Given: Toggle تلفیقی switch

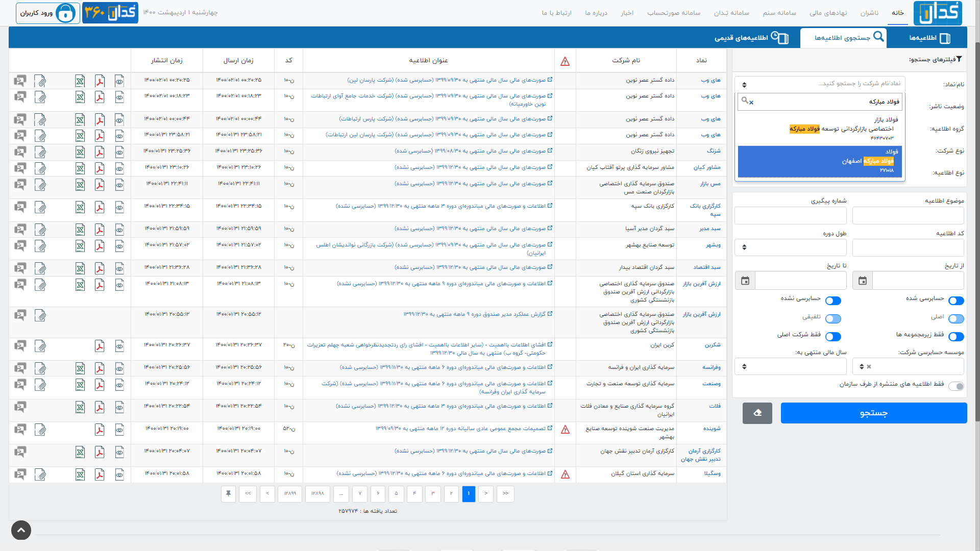Looking at the screenshot, I should point(833,319).
